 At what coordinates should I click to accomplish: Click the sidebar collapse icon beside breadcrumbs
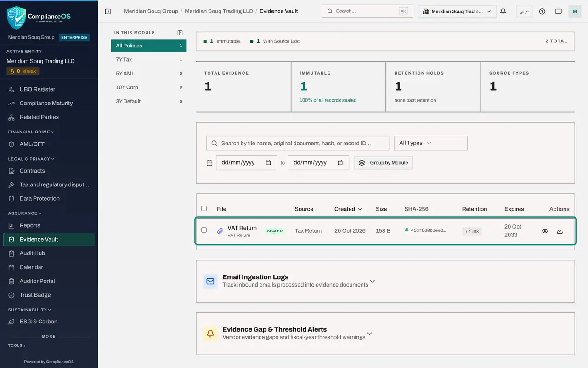point(108,11)
